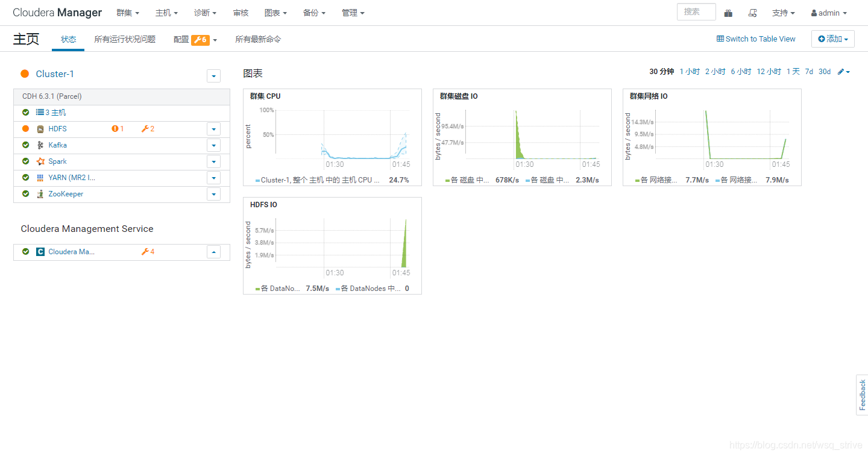The width and height of the screenshot is (868, 456).
Task: Click the hosts list icon
Action: click(40, 113)
